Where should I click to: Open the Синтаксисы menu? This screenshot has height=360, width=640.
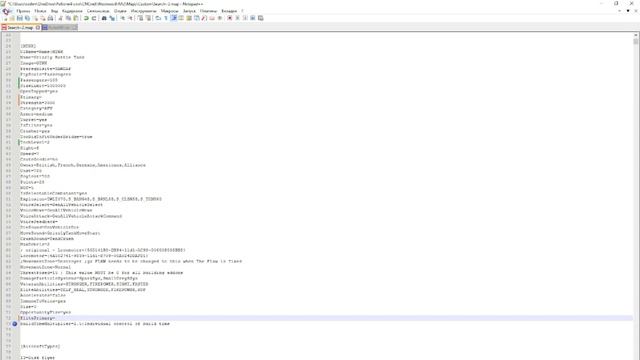[98, 11]
